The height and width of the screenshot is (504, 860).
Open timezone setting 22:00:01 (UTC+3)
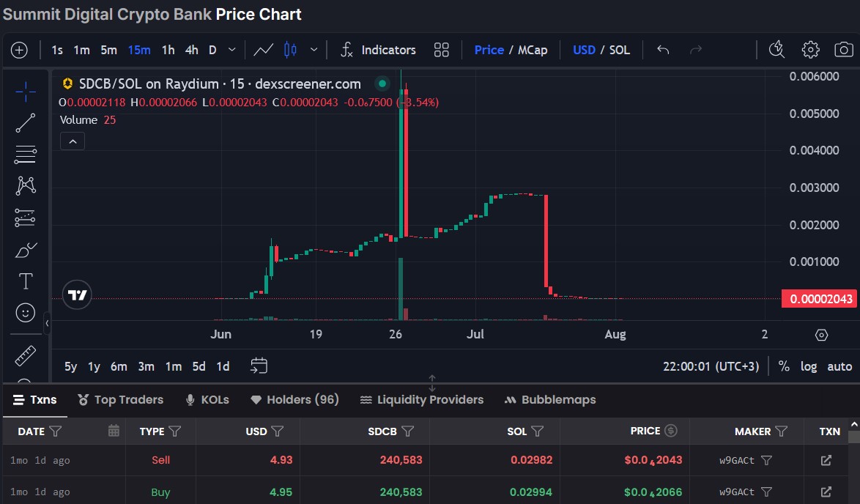pos(711,366)
